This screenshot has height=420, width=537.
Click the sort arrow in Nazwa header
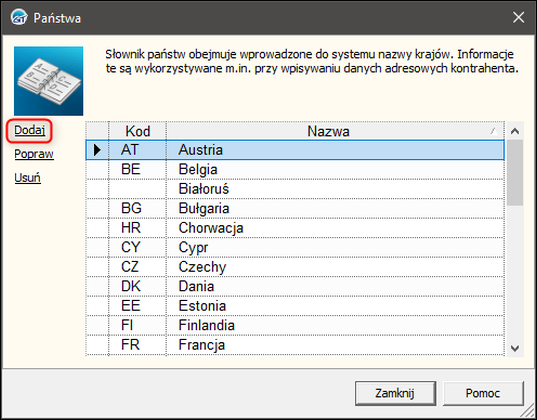[x=494, y=131]
